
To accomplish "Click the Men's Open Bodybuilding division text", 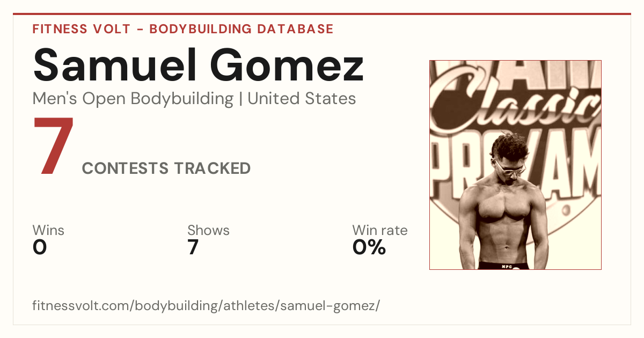I will (133, 99).
